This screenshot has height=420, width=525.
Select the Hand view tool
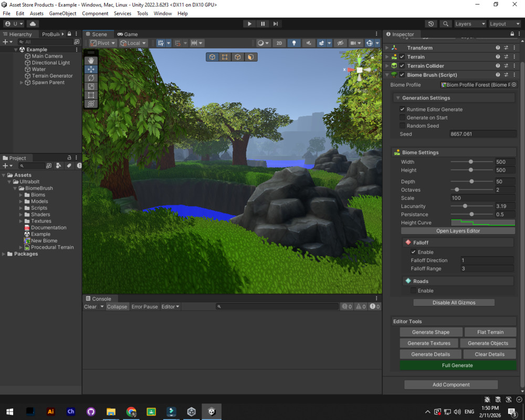pyautogui.click(x=91, y=60)
